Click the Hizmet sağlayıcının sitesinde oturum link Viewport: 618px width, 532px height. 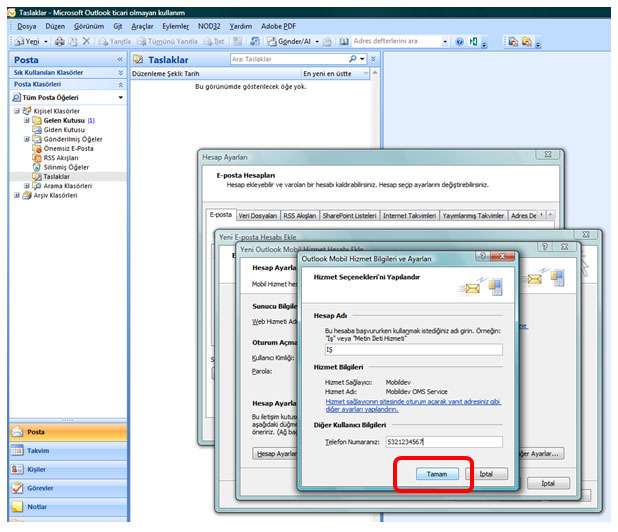coord(413,406)
